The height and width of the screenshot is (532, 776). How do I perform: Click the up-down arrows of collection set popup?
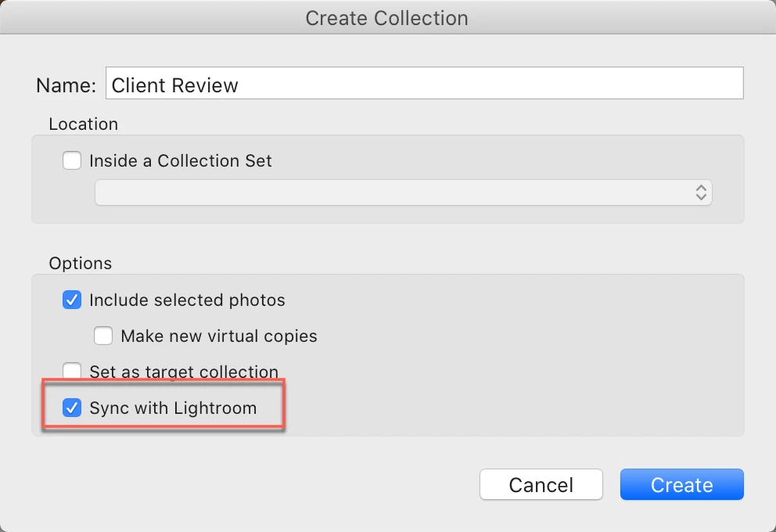coord(701,192)
